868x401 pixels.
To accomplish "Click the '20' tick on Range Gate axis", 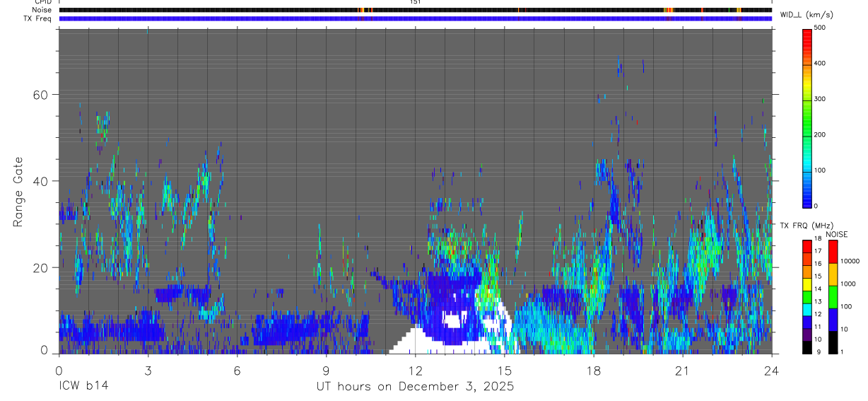I will tap(41, 268).
